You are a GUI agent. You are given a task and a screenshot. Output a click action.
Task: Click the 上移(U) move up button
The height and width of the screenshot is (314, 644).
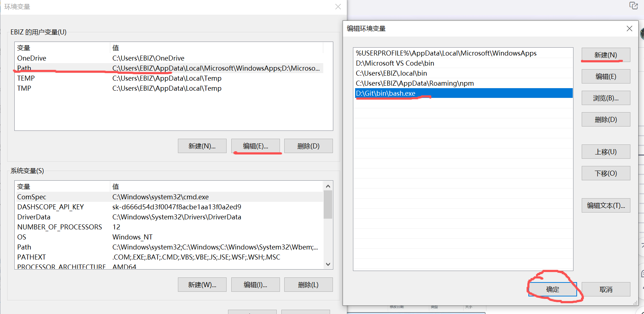606,152
